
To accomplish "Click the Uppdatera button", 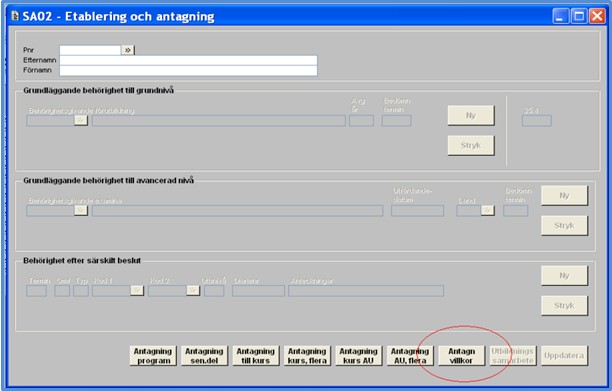I will (564, 355).
